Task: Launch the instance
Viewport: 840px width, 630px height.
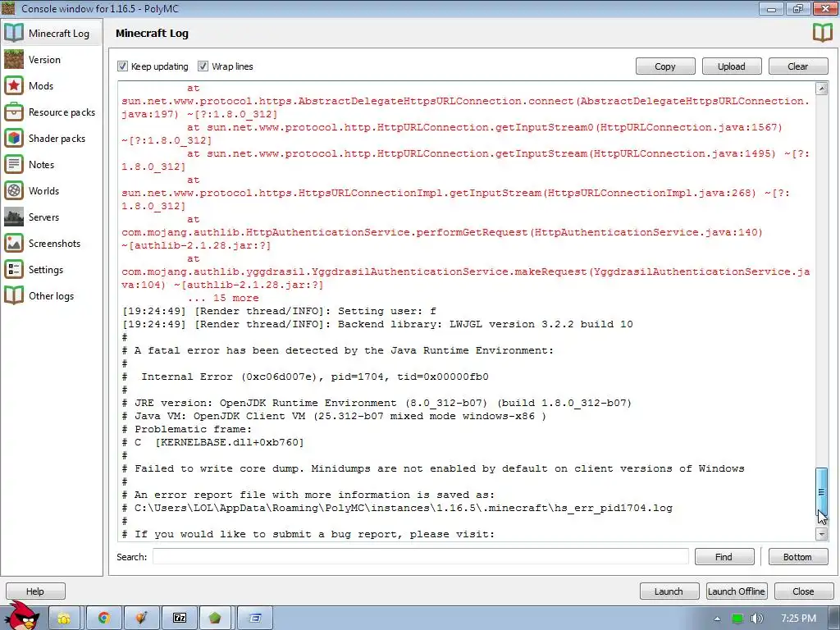Action: click(x=669, y=591)
